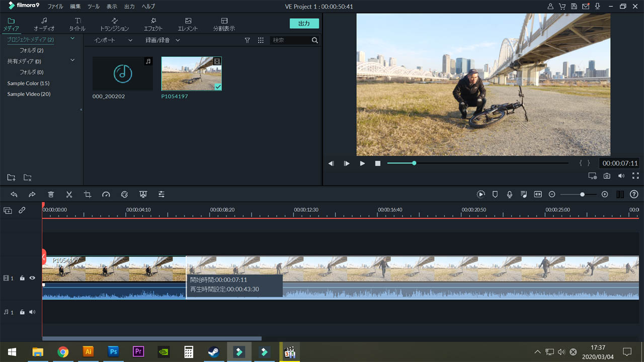Click the green screen icon
Viewport: 644px width, 362px height.
coord(143,194)
